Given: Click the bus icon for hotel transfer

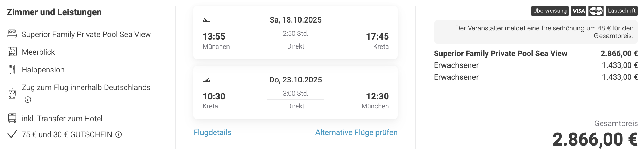Looking at the screenshot, I should [12, 119].
